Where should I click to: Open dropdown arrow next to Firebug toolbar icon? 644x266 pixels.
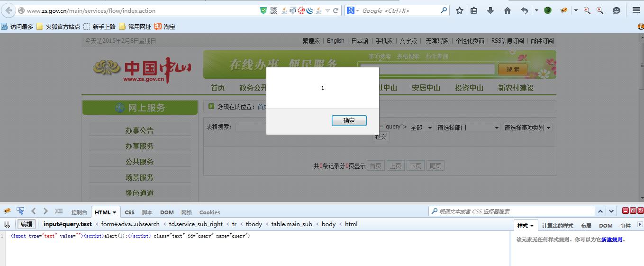(576, 10)
